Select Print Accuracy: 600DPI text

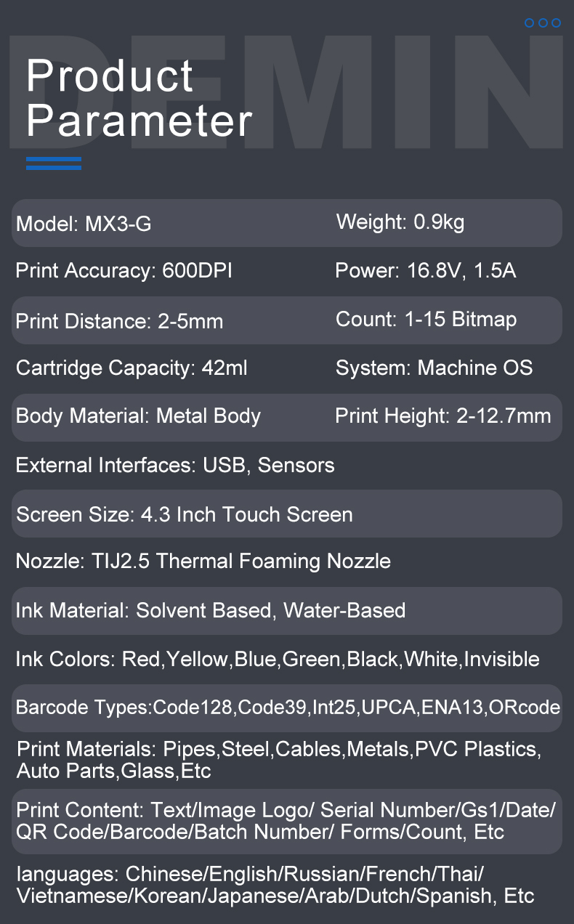(124, 271)
